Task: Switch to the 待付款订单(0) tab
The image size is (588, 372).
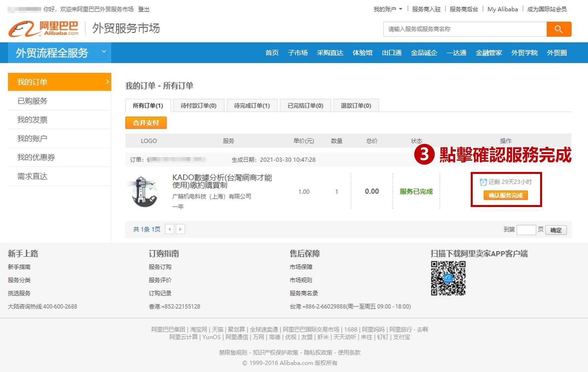Action: pos(199,105)
